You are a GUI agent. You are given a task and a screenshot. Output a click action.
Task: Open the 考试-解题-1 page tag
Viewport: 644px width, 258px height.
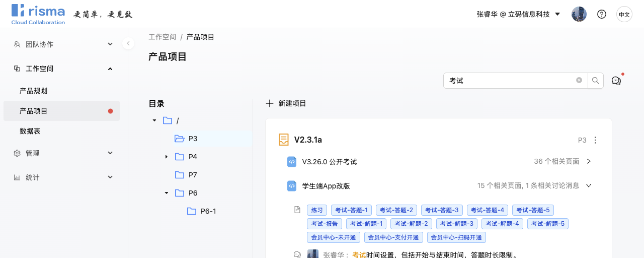(x=366, y=224)
